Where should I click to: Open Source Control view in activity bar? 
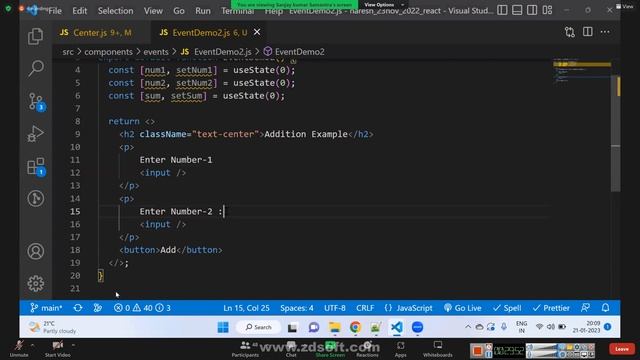[36, 101]
